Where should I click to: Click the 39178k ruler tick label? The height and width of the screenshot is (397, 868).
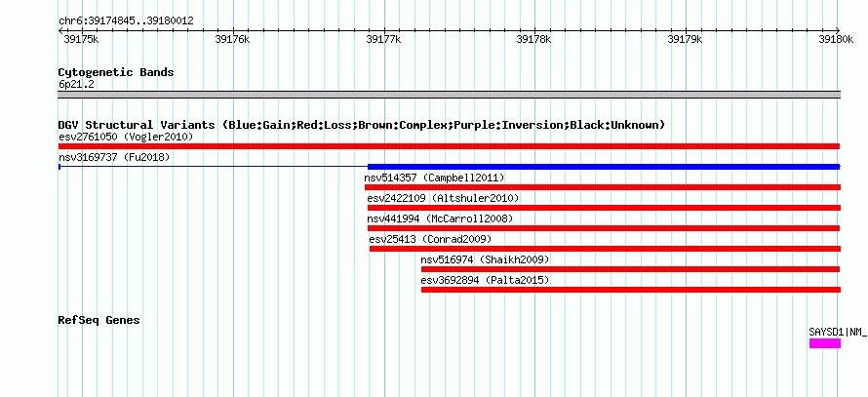click(x=534, y=40)
